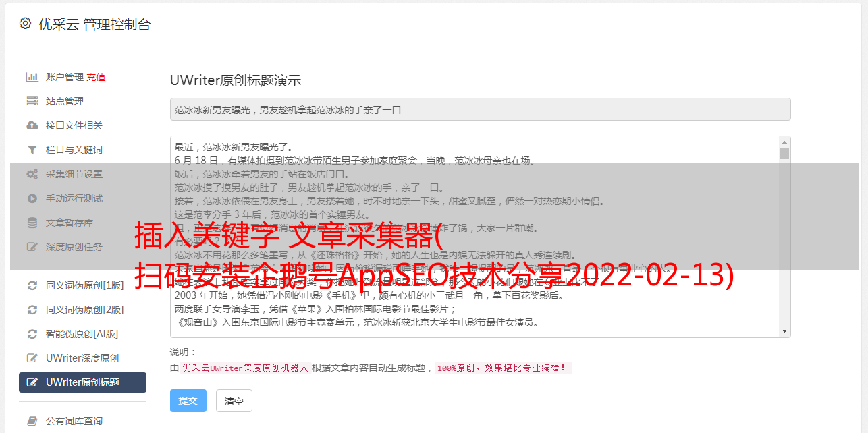Select the active UWriter原创标题 sidebar item
This screenshot has width=868, height=433.
click(x=82, y=382)
